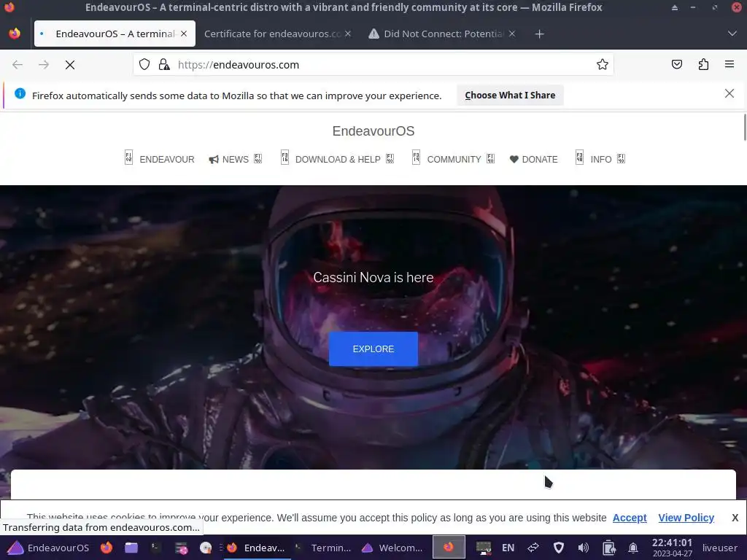Open the volume speaker tray icon
747x560 pixels.
pyautogui.click(x=584, y=548)
